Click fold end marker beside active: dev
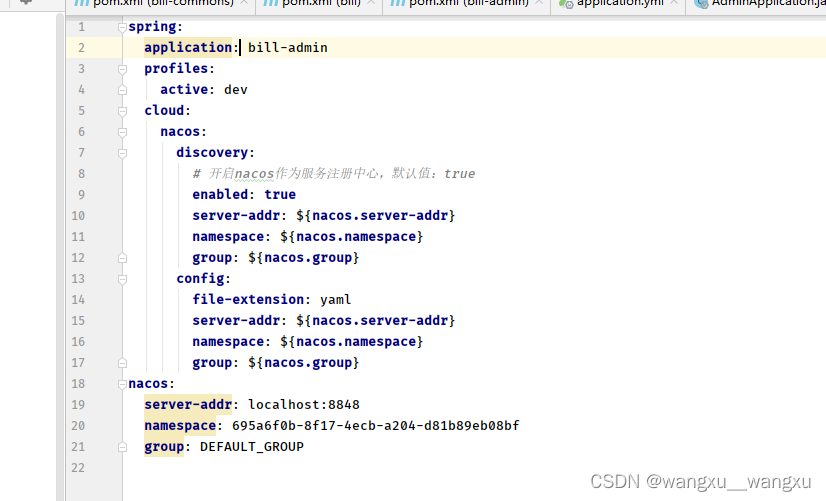 click(x=122, y=90)
